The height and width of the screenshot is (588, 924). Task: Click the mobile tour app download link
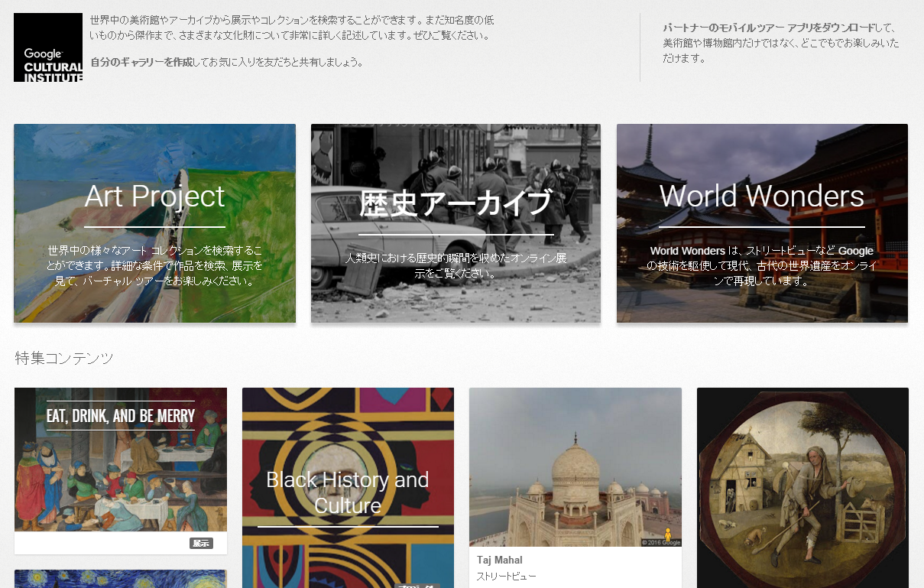(768, 28)
